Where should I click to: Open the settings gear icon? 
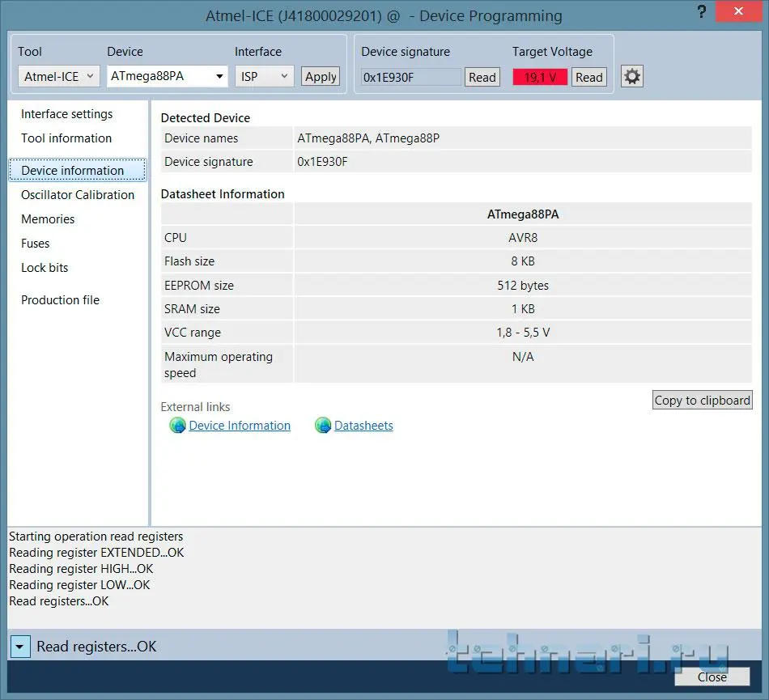click(x=631, y=76)
